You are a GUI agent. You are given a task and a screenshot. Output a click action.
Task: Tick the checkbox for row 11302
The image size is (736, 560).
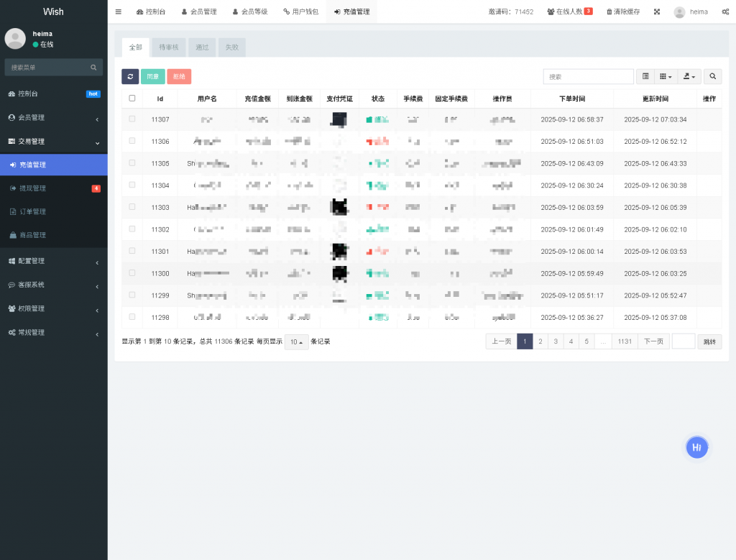[x=132, y=229]
